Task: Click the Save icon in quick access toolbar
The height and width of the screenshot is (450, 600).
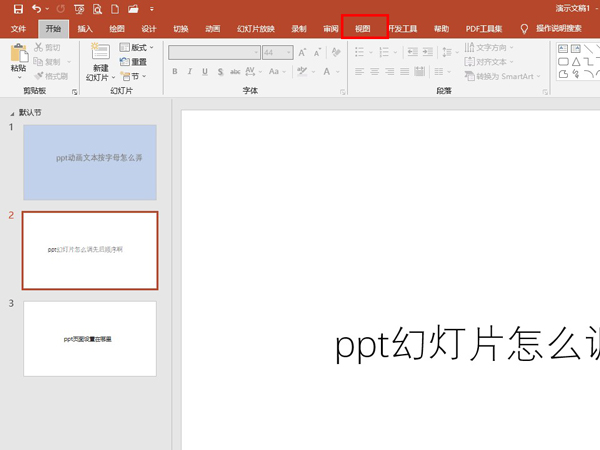Action: pos(17,9)
